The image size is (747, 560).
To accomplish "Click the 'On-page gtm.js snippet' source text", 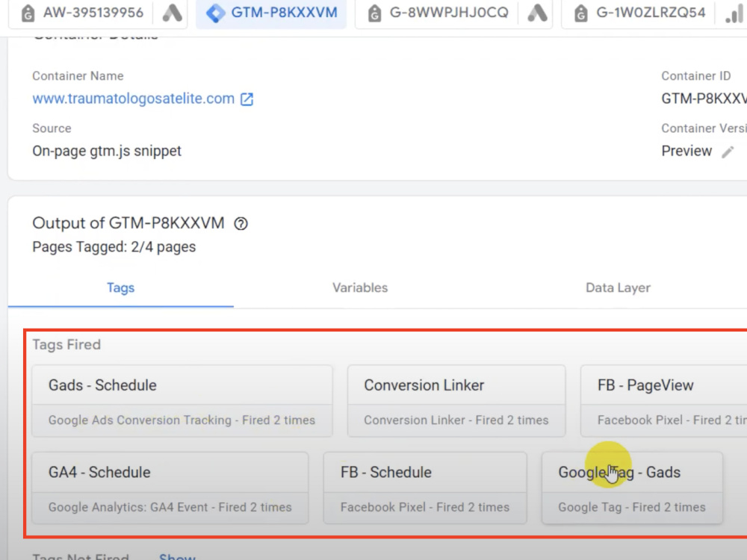I will coord(107,151).
